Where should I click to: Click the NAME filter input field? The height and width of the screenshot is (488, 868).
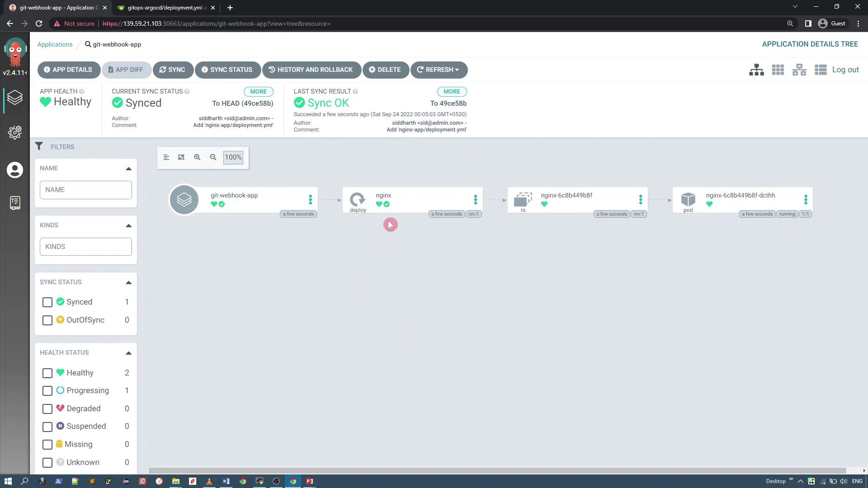coord(85,190)
